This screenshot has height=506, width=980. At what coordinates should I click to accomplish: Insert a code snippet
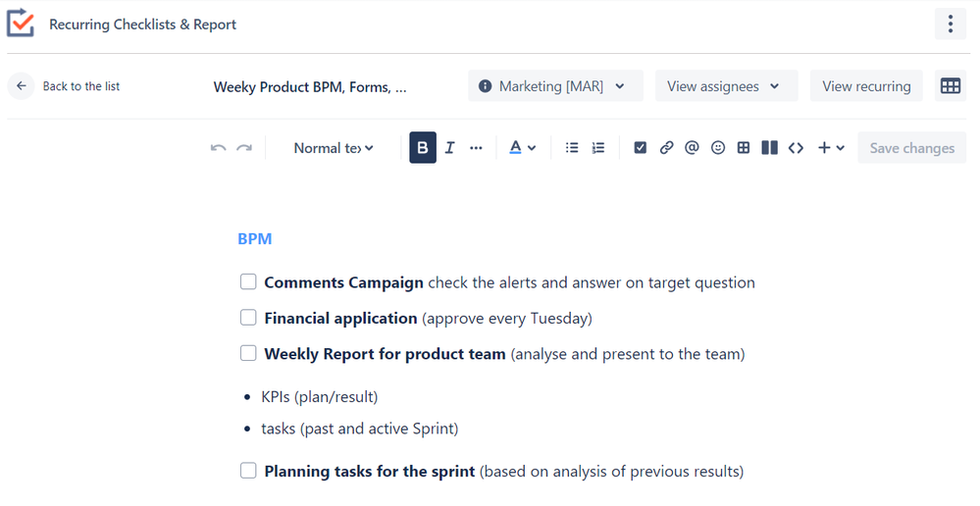click(x=796, y=148)
